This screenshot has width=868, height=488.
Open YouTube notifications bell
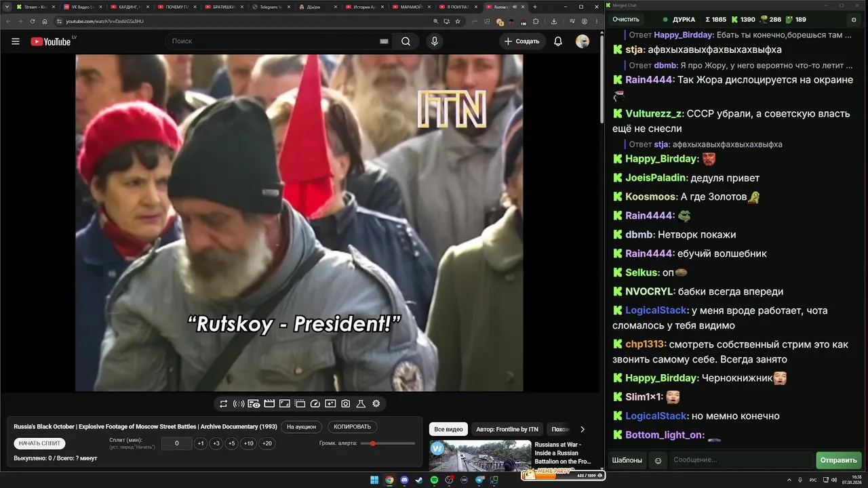[x=558, y=41]
